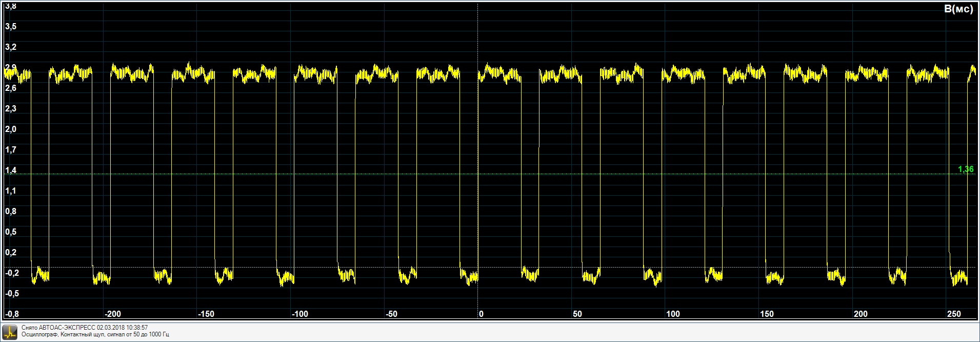
Task: Select the -50 tick on the time axis
Action: [391, 314]
